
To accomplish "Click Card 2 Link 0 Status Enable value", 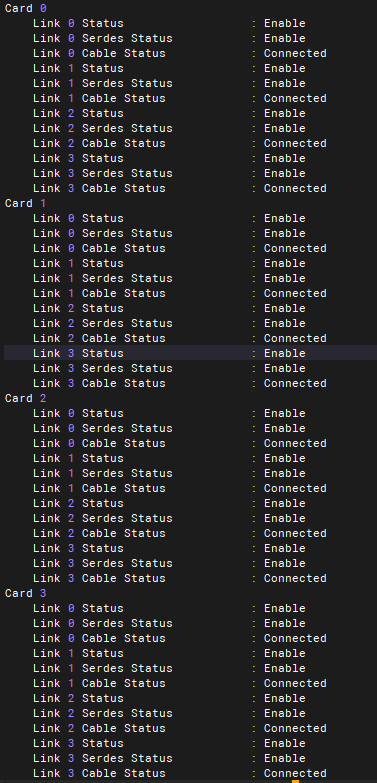I will [285, 413].
